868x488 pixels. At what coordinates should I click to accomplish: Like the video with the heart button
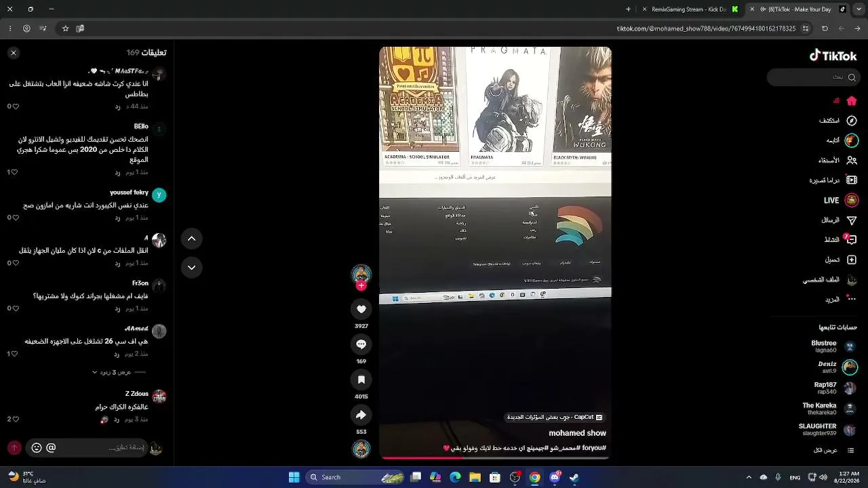pyautogui.click(x=361, y=309)
